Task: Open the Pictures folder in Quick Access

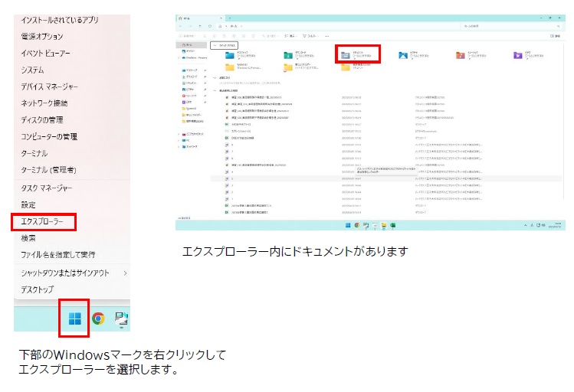Action: point(403,54)
